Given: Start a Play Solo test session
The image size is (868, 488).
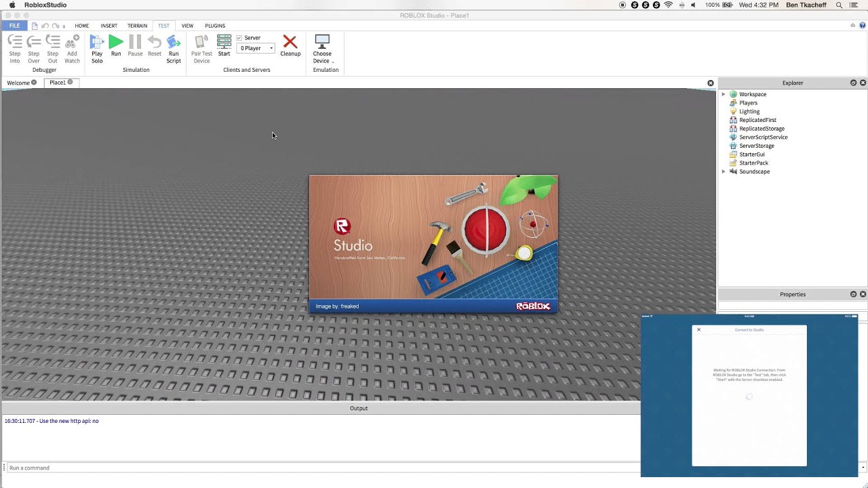Looking at the screenshot, I should [x=97, y=49].
